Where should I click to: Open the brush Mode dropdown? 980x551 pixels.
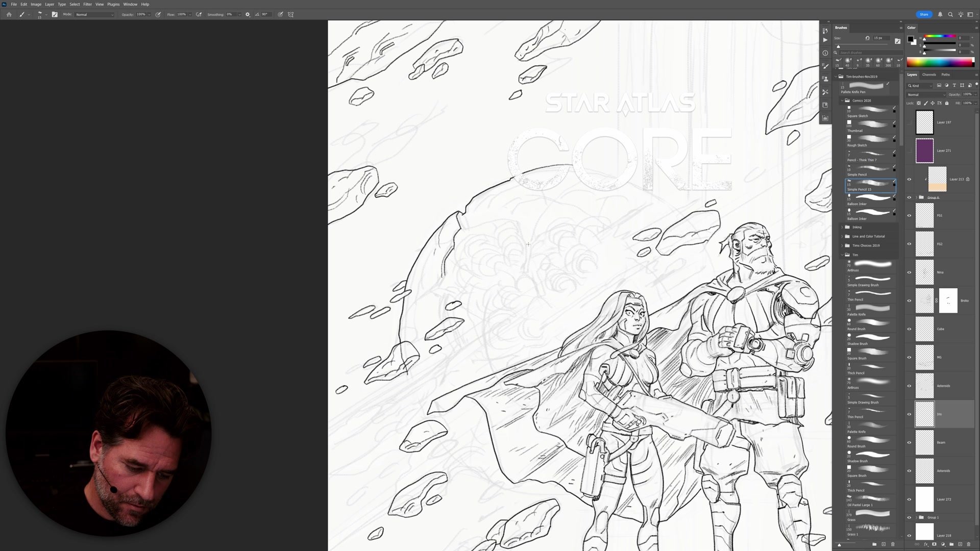pos(94,14)
